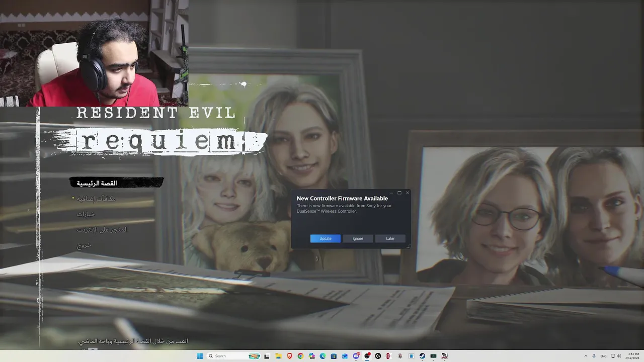Open Microsoft Store from the taskbar

(x=334, y=356)
